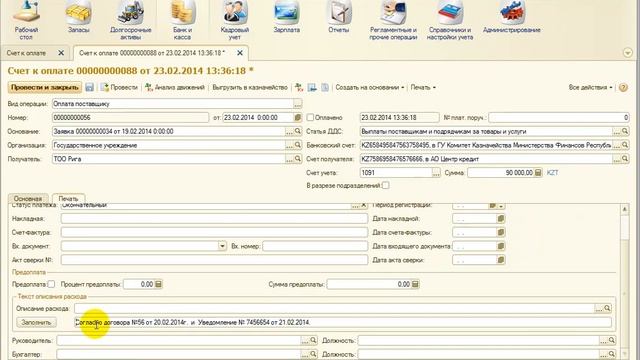Open calendar for Дата накладной
Image resolution: width=640 pixels, height=360 pixels.
coord(501,219)
